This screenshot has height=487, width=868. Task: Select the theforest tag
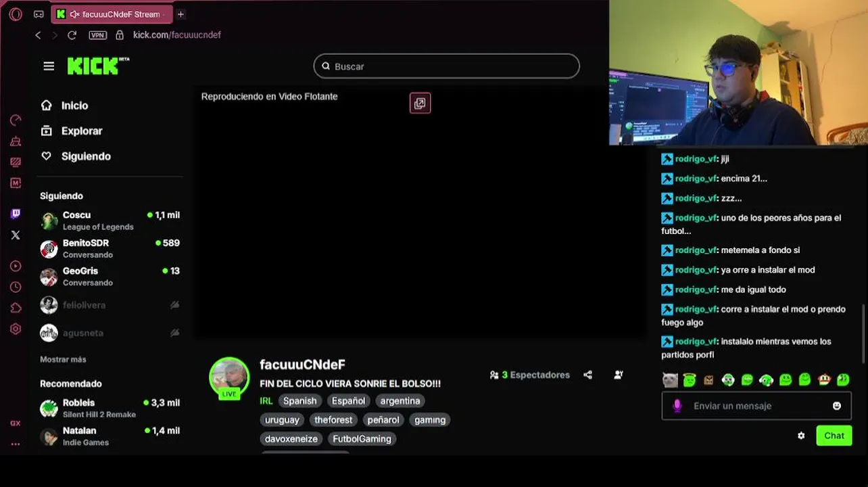click(333, 420)
